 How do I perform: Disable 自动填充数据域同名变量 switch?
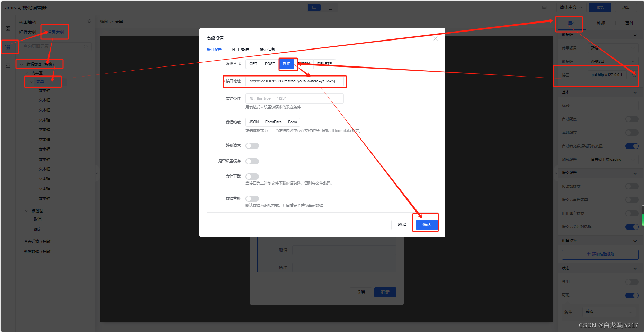point(632,146)
